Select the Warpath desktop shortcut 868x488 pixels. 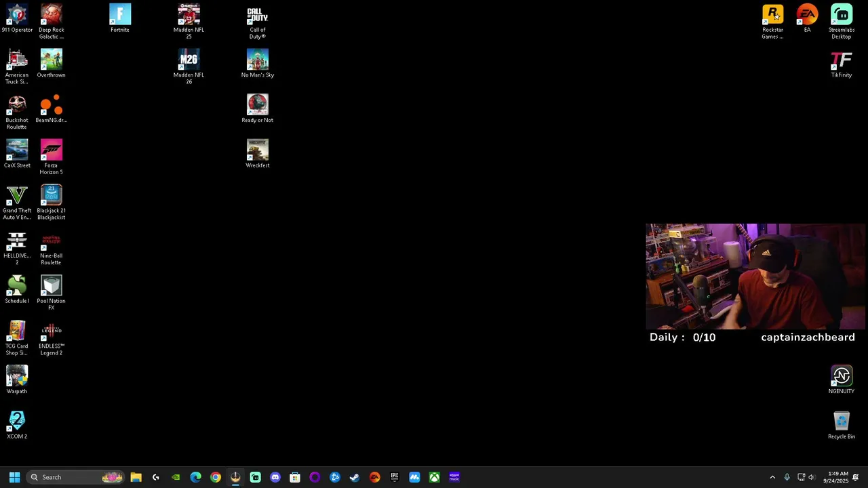pos(17,380)
